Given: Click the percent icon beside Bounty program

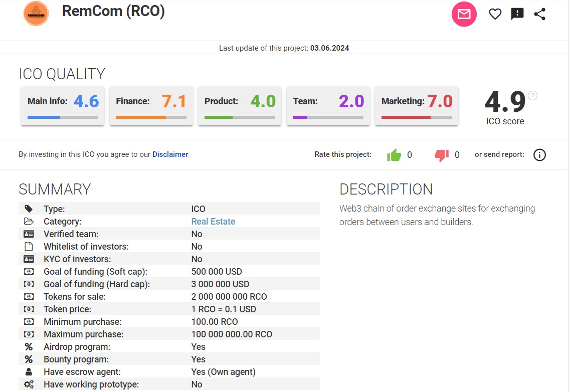Looking at the screenshot, I should pyautogui.click(x=29, y=359).
